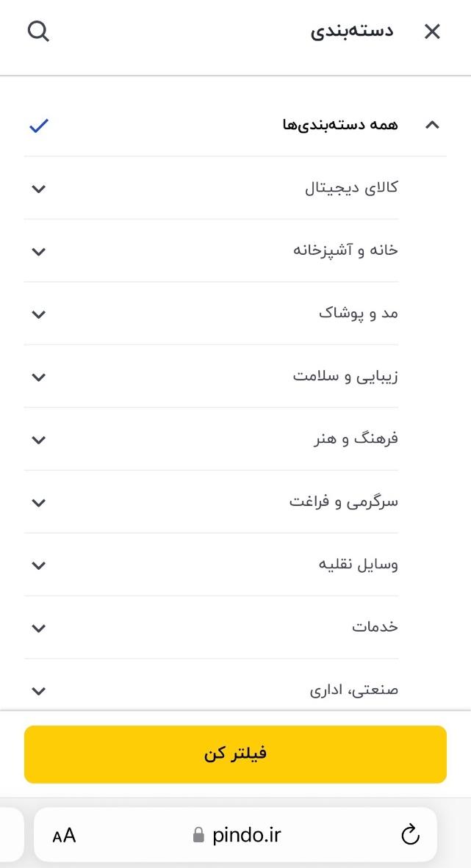This screenshot has width=471, height=868.
Task: Tap the reload page icon in Safari
Action: pos(410,834)
